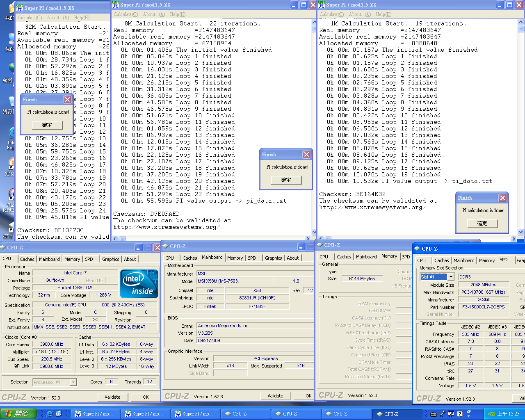Close the Finish dialog in the 32M window

click(68, 100)
